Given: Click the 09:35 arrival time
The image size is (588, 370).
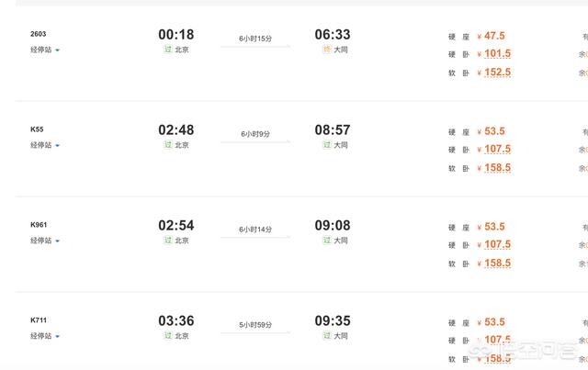Looking at the screenshot, I should pos(333,321).
